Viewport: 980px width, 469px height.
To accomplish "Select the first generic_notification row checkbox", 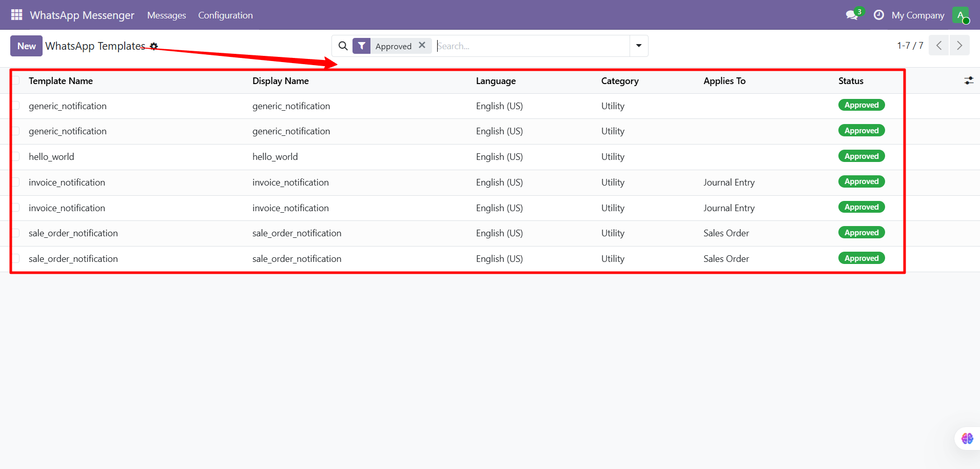I will (16, 106).
